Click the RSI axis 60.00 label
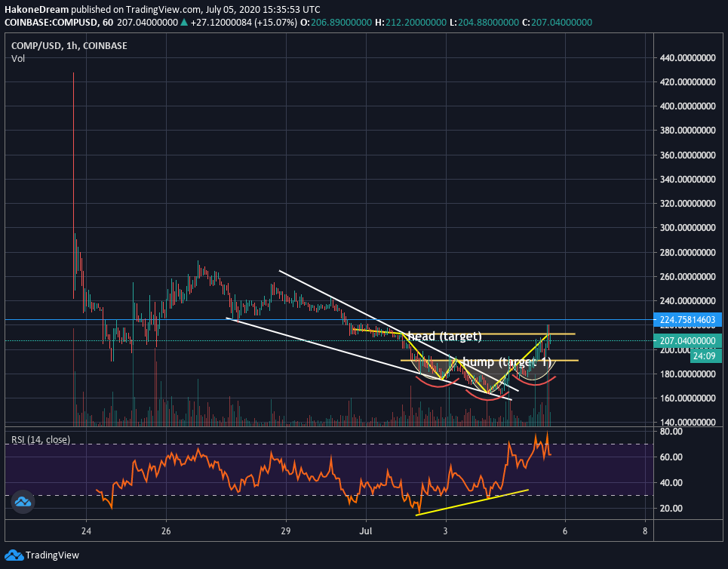728x569 pixels. [x=671, y=457]
